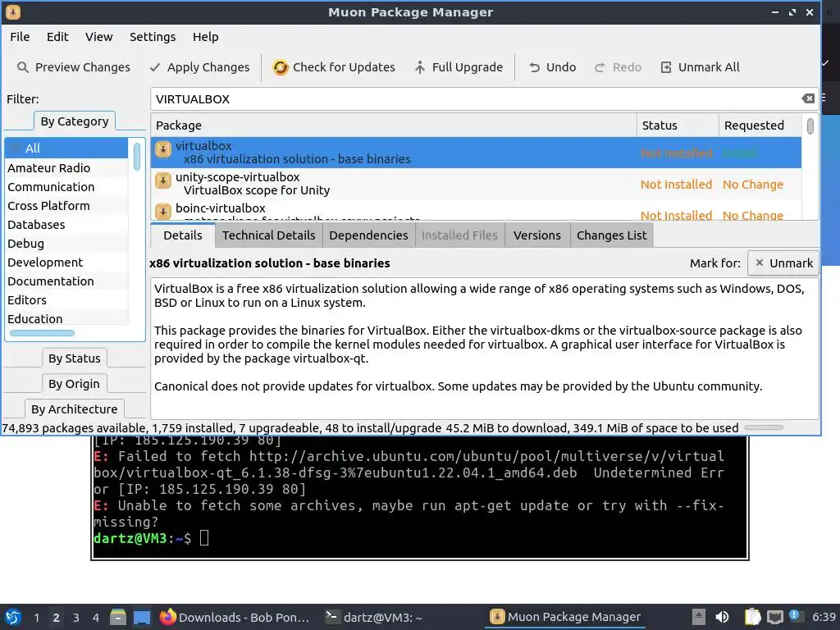Open the File menu
This screenshot has height=630, width=840.
pyautogui.click(x=20, y=36)
